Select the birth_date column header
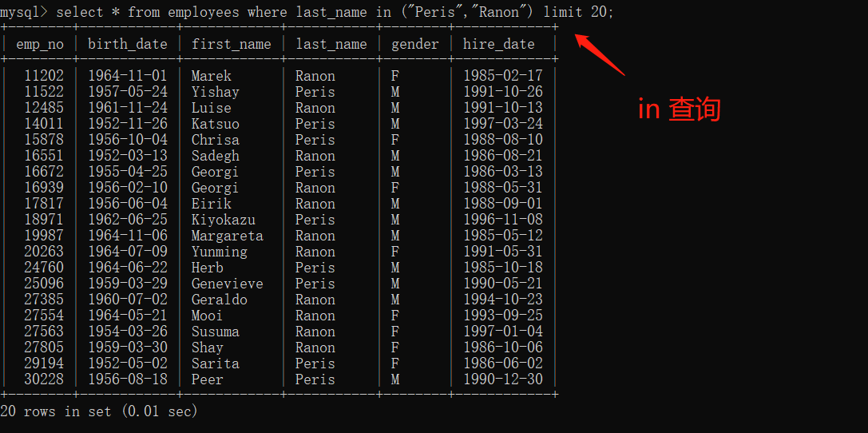The image size is (868, 433). point(128,44)
